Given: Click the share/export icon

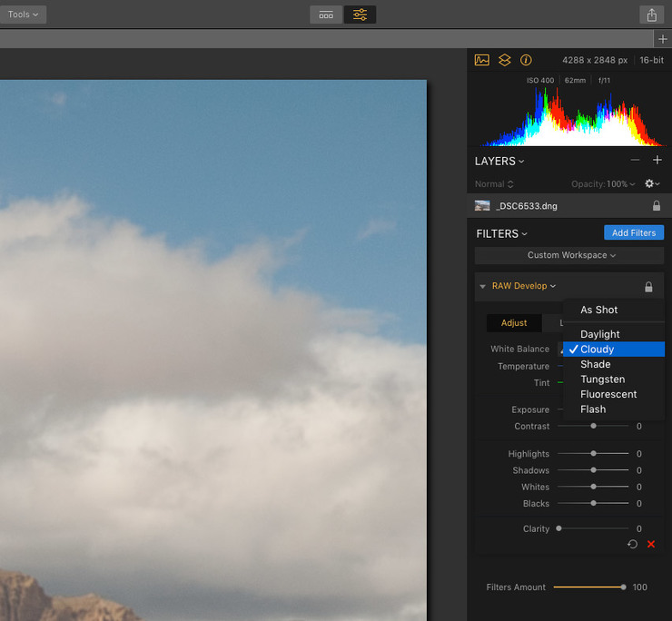Looking at the screenshot, I should click(x=651, y=15).
